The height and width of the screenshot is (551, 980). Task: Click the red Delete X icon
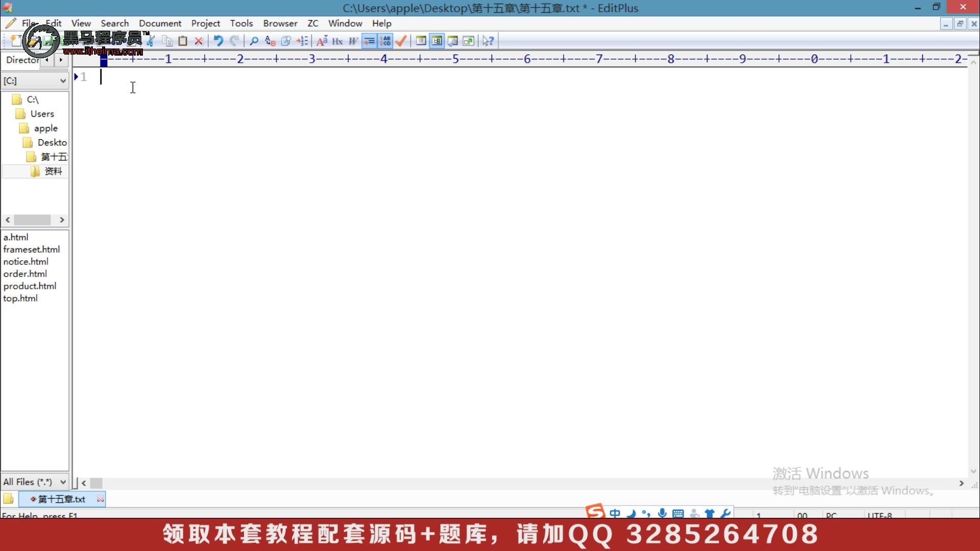point(199,41)
